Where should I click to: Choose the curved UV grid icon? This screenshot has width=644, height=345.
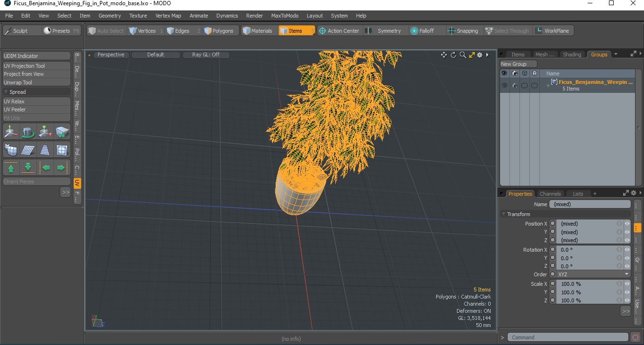point(11,150)
